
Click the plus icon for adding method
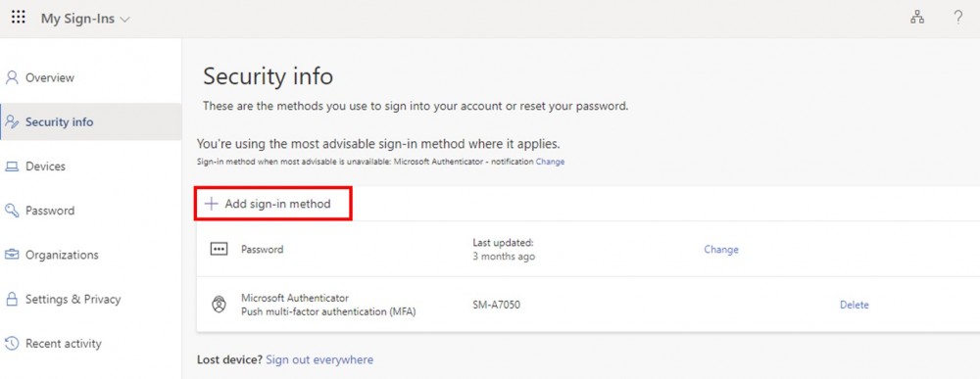click(212, 204)
